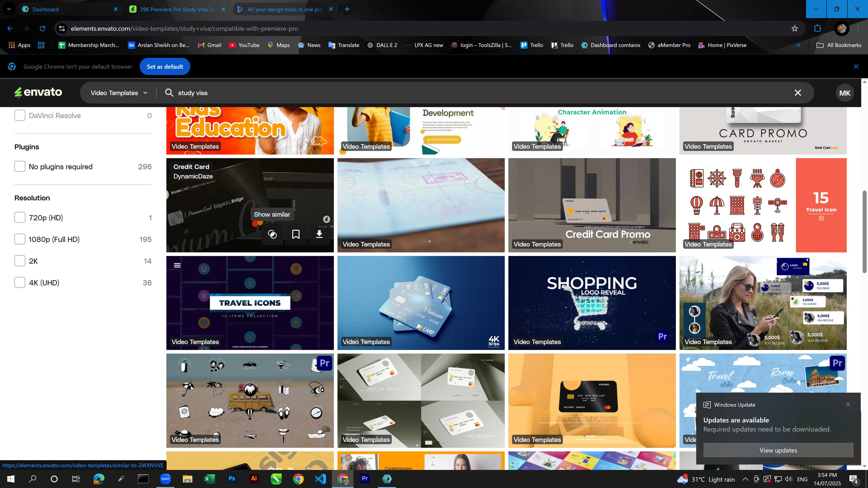868x488 pixels.
Task: Open the Credit Card Promo thumbnail
Action: point(592,205)
